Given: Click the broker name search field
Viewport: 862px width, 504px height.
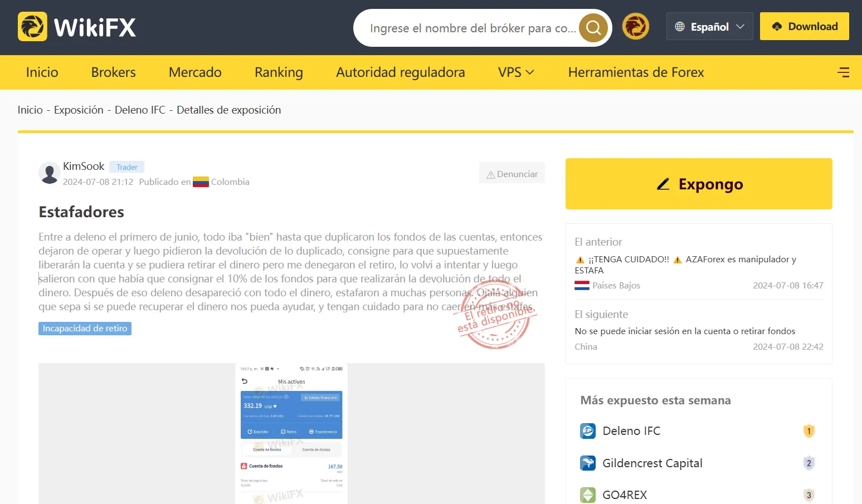Looking at the screenshot, I should point(473,28).
